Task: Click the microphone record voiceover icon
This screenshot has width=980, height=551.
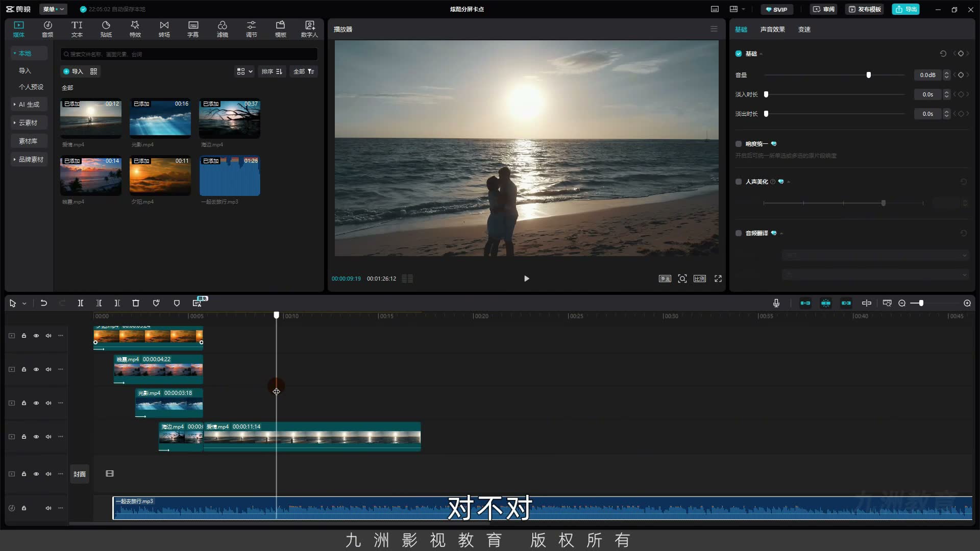Action: pos(776,303)
